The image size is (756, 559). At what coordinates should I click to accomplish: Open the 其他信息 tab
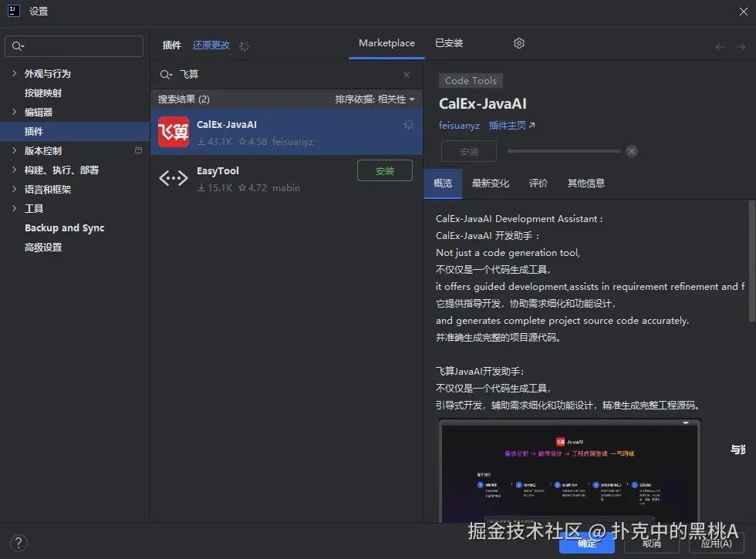point(586,184)
